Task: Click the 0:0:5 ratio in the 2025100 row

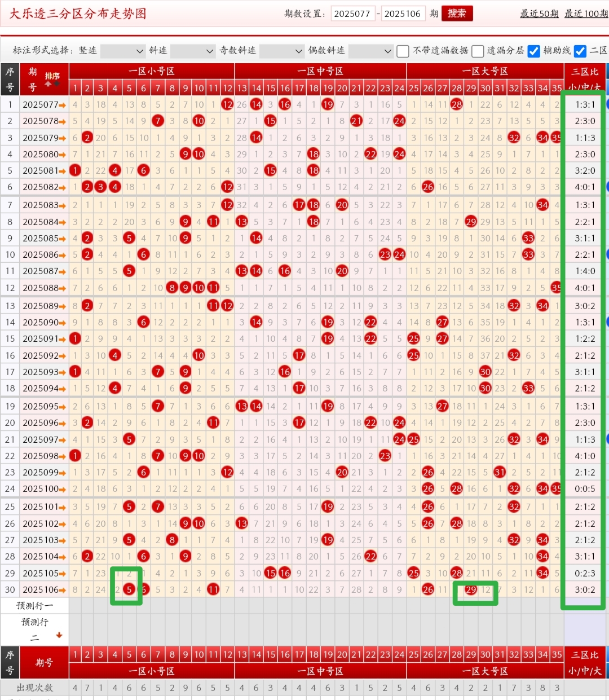Action: click(585, 489)
